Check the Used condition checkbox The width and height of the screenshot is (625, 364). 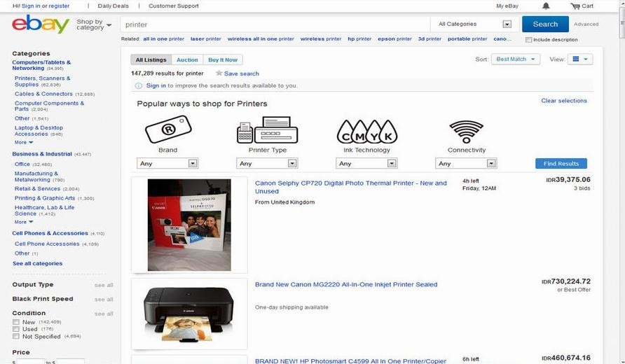coord(16,329)
